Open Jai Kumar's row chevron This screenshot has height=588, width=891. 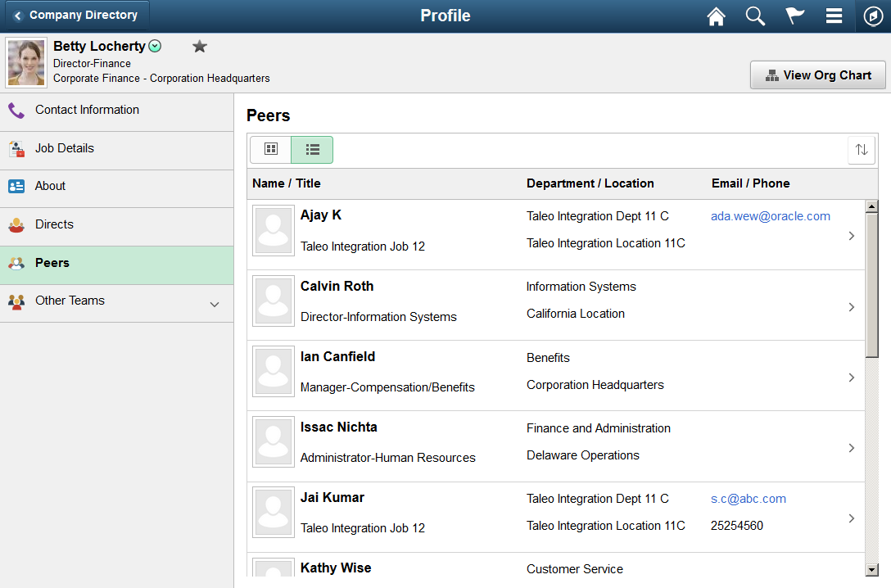click(851, 518)
